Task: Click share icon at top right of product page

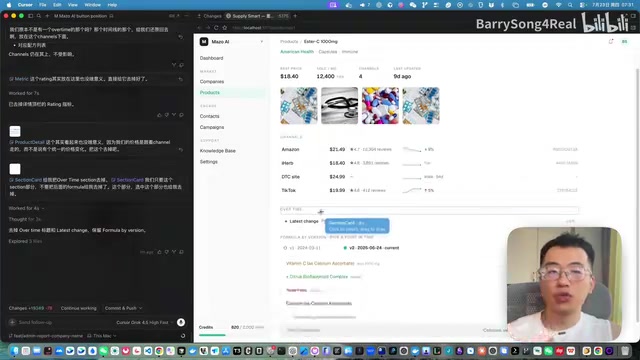Action: click(611, 42)
